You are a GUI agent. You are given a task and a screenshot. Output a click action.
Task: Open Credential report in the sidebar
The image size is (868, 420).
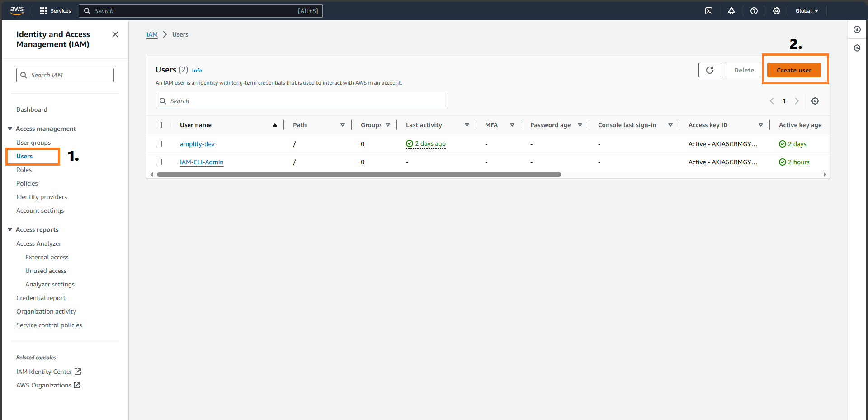41,298
